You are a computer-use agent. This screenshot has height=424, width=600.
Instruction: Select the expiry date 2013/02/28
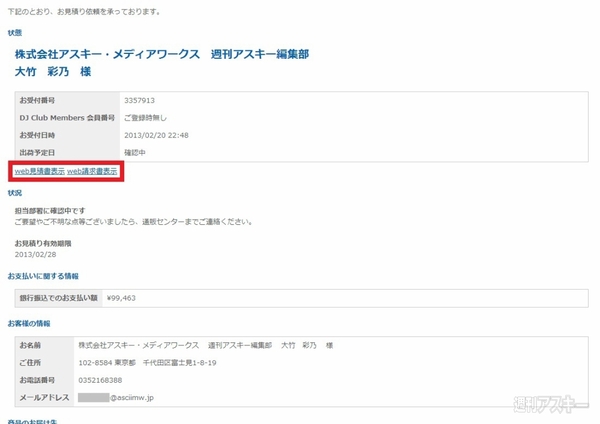[35, 254]
